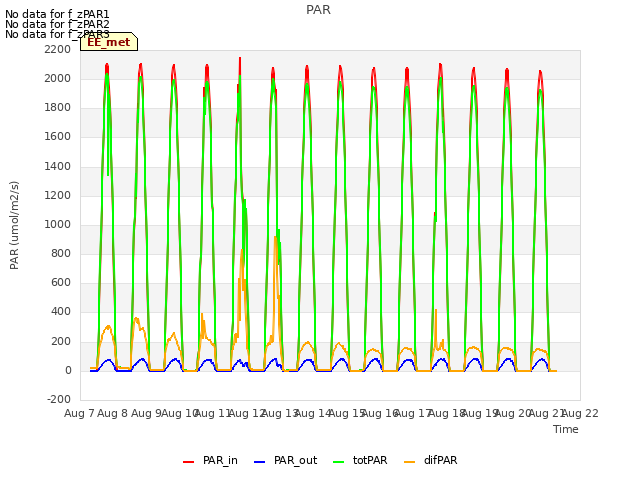Click the Aug 7 x-axis tick label

[79, 413]
